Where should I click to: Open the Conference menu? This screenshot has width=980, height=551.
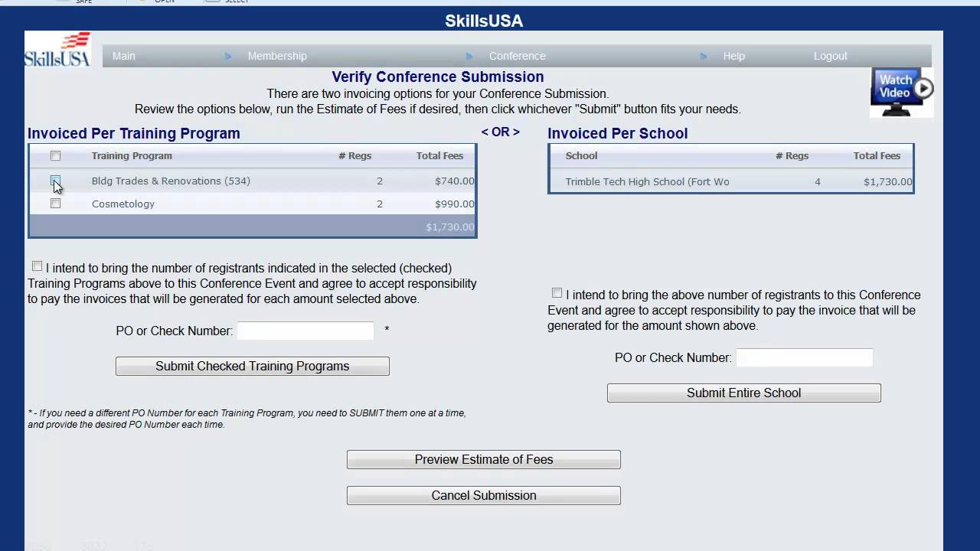tap(518, 56)
